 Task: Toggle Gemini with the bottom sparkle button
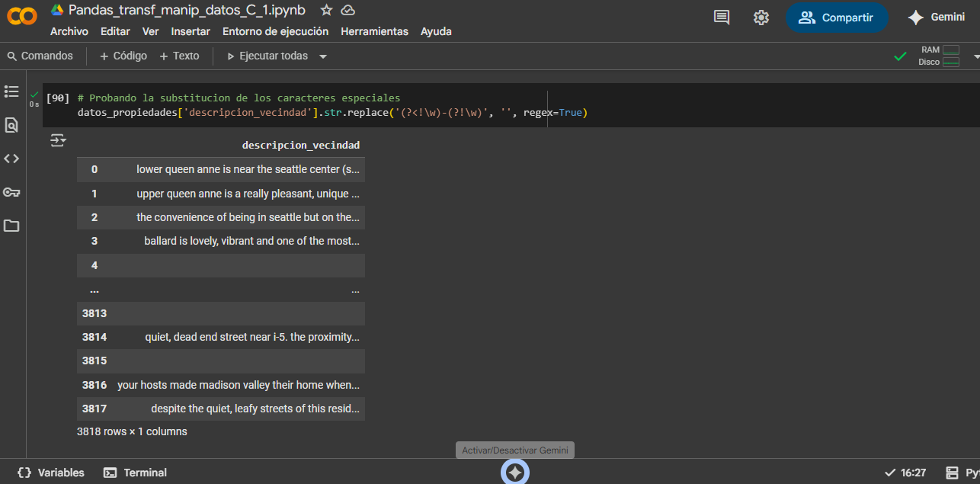click(515, 473)
